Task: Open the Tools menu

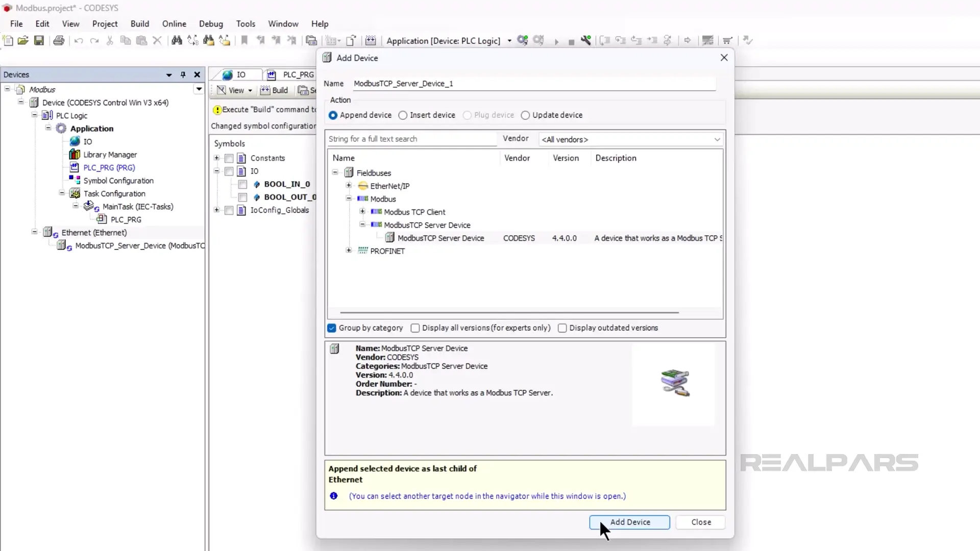Action: [x=246, y=24]
